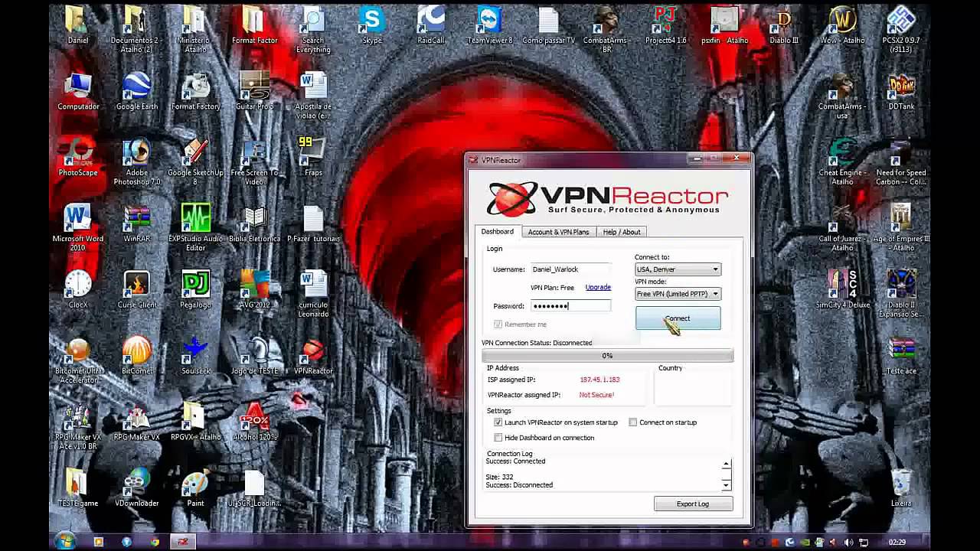Open the Search Everything shortcut
Viewport: 980px width, 551px height.
tap(313, 30)
